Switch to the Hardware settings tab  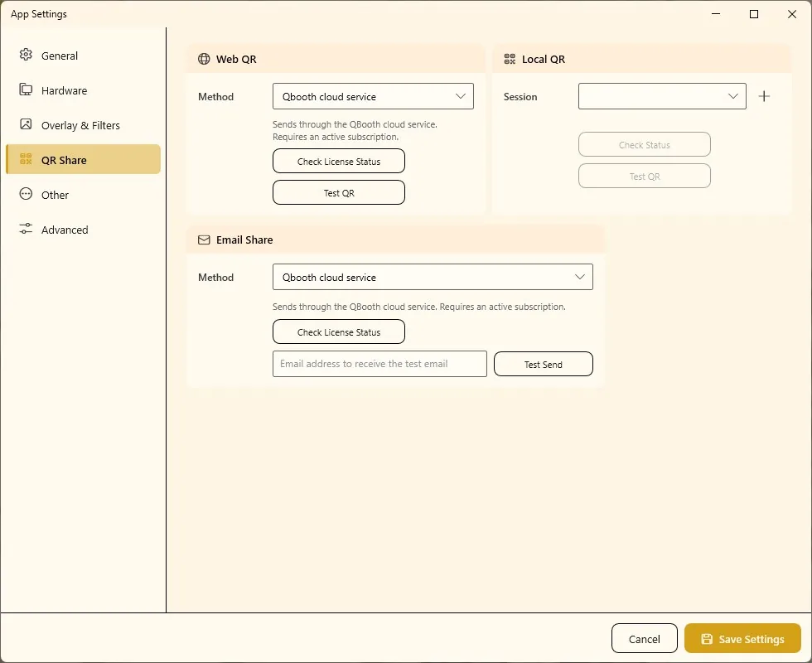pos(83,90)
